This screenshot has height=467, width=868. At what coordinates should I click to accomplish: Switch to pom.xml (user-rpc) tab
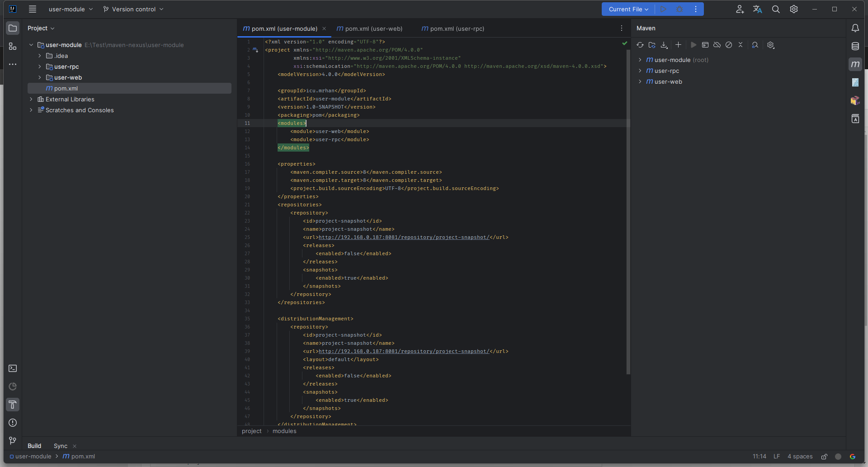457,29
